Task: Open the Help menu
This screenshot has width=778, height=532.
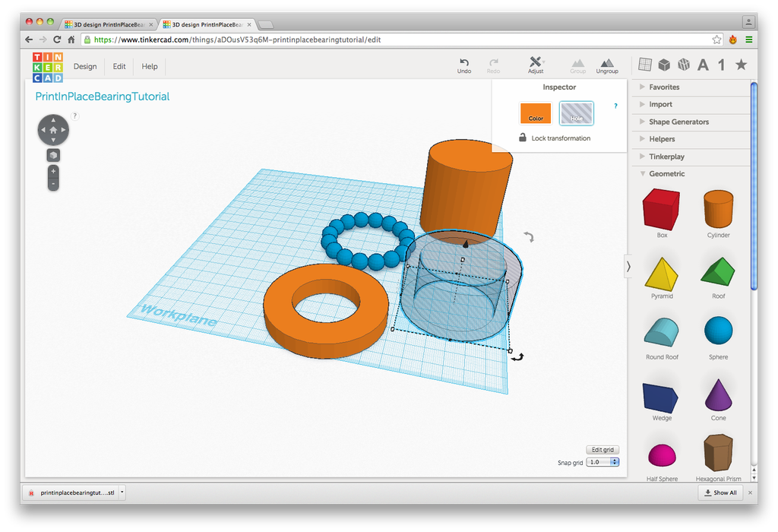Action: [150, 67]
